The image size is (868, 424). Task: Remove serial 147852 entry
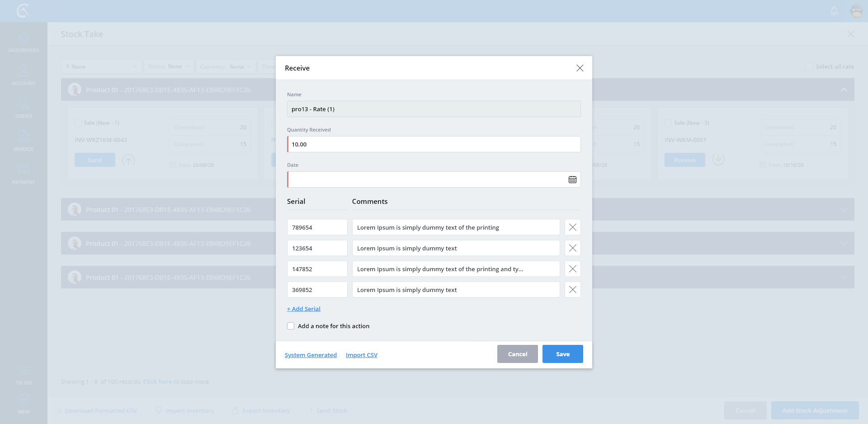[572, 269]
